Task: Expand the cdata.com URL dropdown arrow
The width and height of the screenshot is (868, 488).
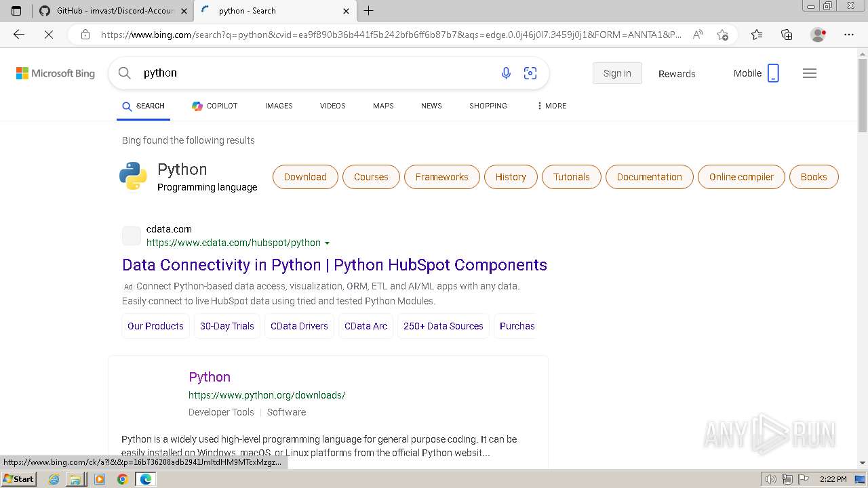Action: [328, 243]
